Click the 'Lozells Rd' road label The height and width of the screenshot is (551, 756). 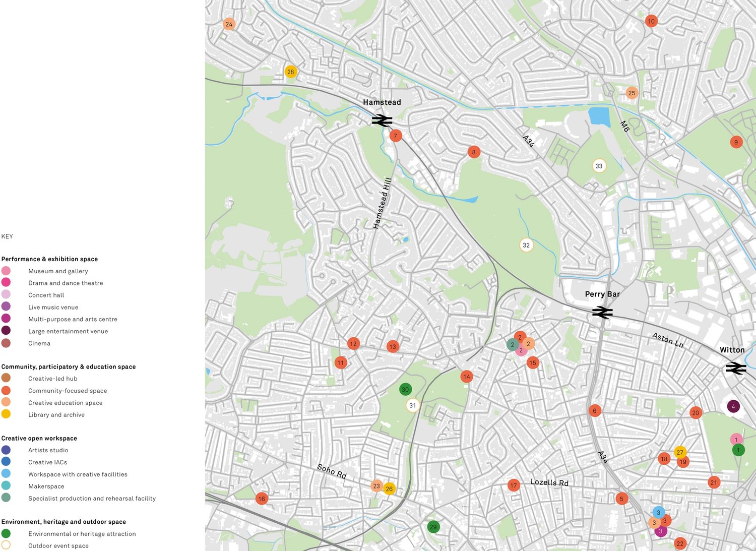tap(549, 482)
